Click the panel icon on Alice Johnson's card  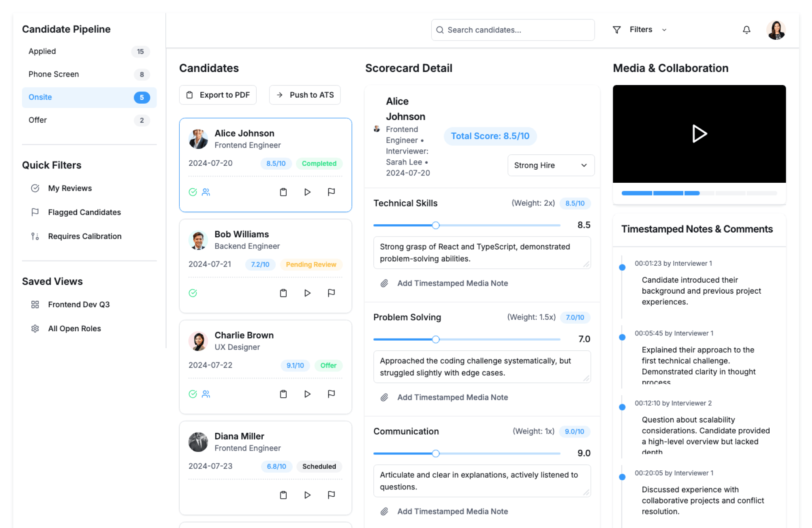206,192
